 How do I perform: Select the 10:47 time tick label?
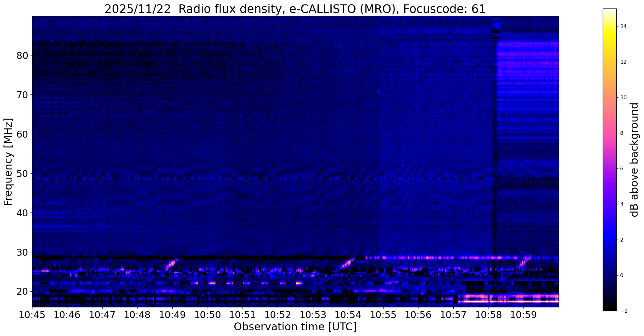(102, 315)
